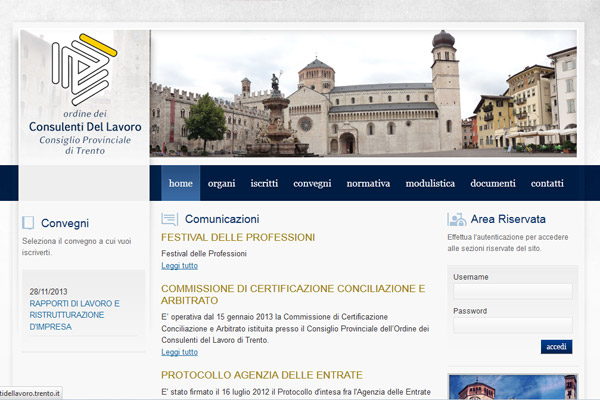The width and height of the screenshot is (600, 400).
Task: Open the normativa menu item
Action: [368, 184]
